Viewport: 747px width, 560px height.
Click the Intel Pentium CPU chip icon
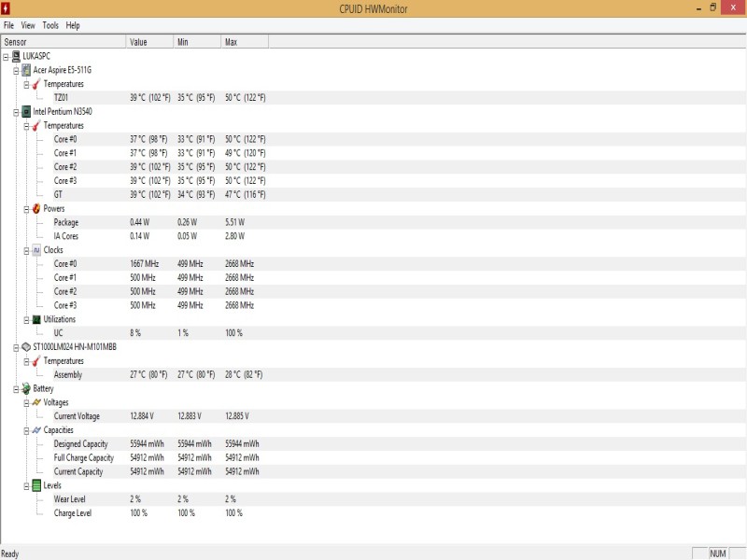26,112
